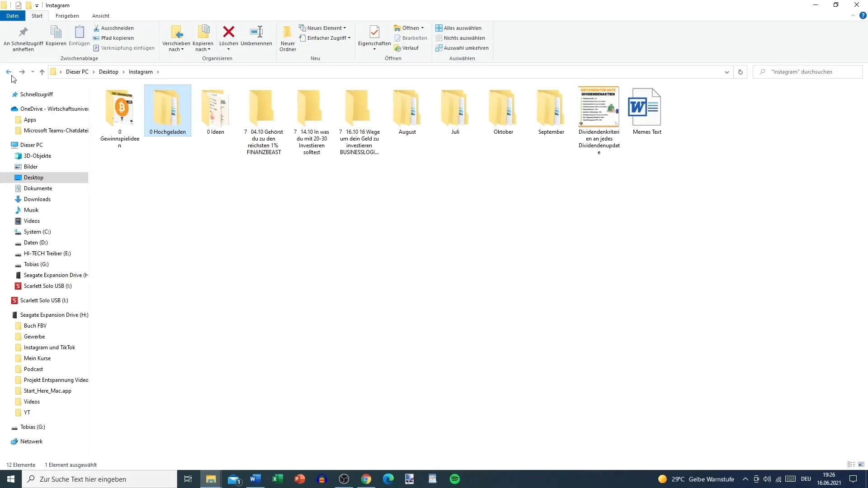
Task: Click the Neuer Ordner (New Folder) icon
Action: [288, 37]
